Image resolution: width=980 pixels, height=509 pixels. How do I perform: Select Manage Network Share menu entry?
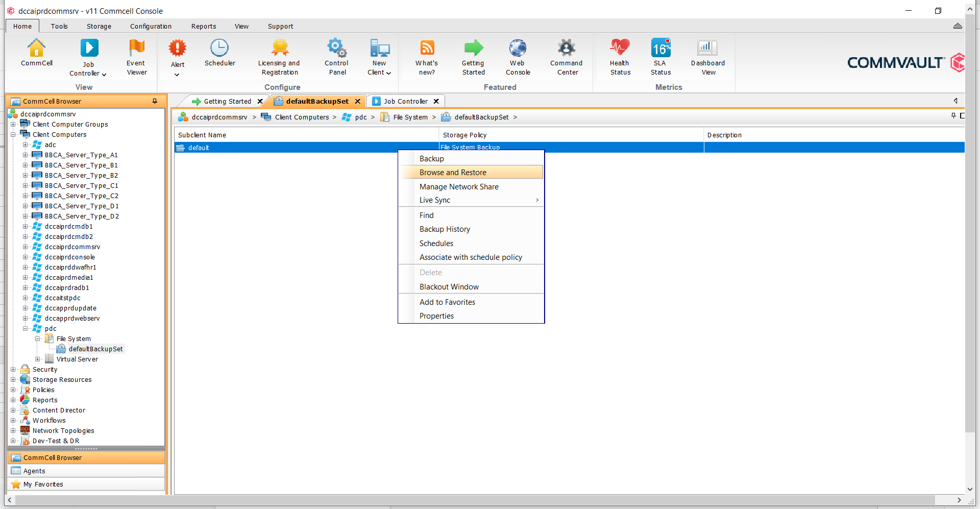471,187
